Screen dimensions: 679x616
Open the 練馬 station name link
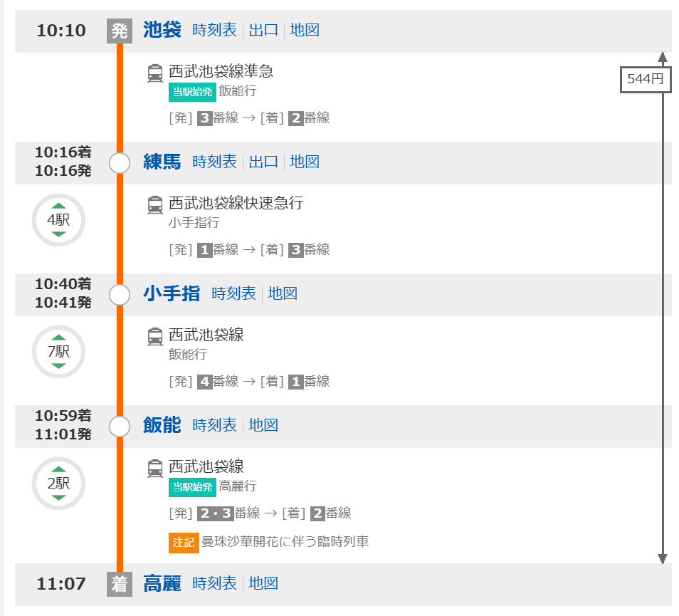pyautogui.click(x=162, y=162)
